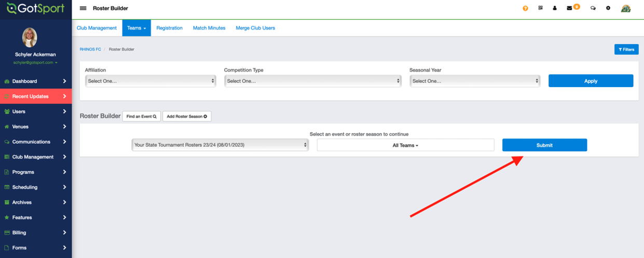Click the Find an Event button
Viewport: 644px width, 258px height.
(141, 117)
